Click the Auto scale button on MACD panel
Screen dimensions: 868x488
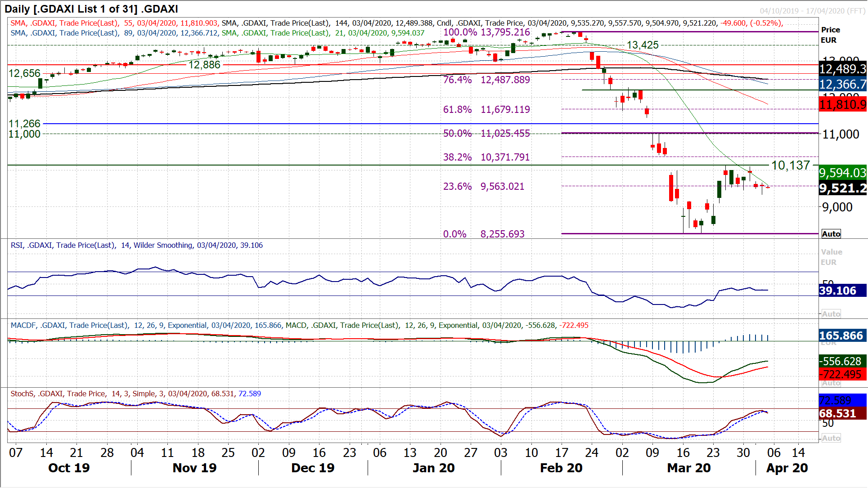tap(831, 383)
